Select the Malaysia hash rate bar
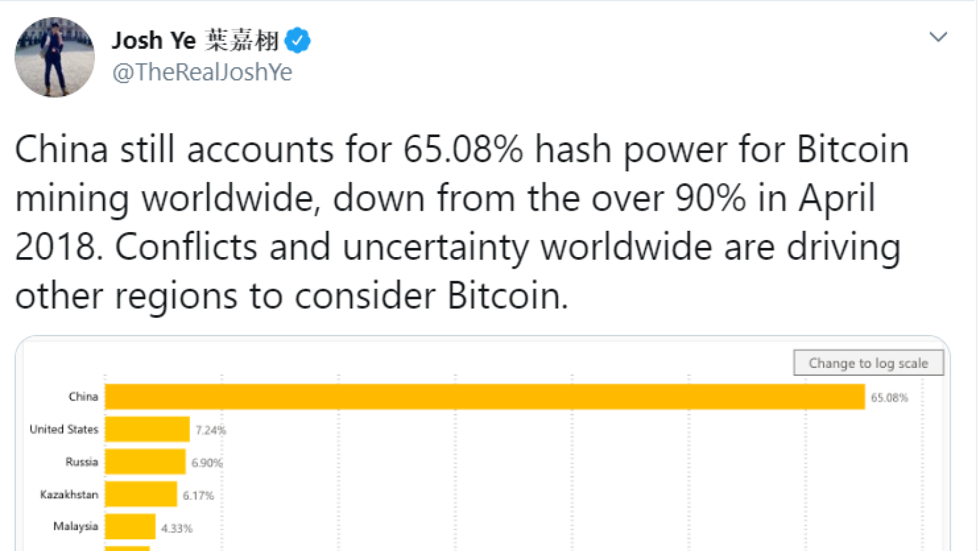Screen dimensions: 980x551 [130, 527]
